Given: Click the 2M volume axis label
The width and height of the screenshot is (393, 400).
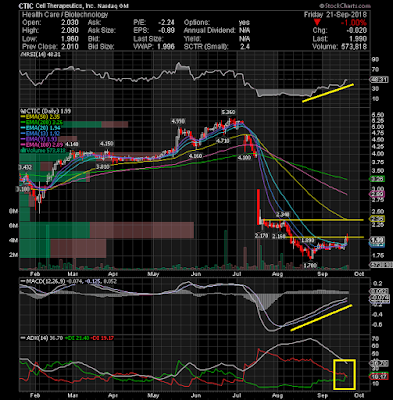Looking at the screenshot, I should click(13, 255).
